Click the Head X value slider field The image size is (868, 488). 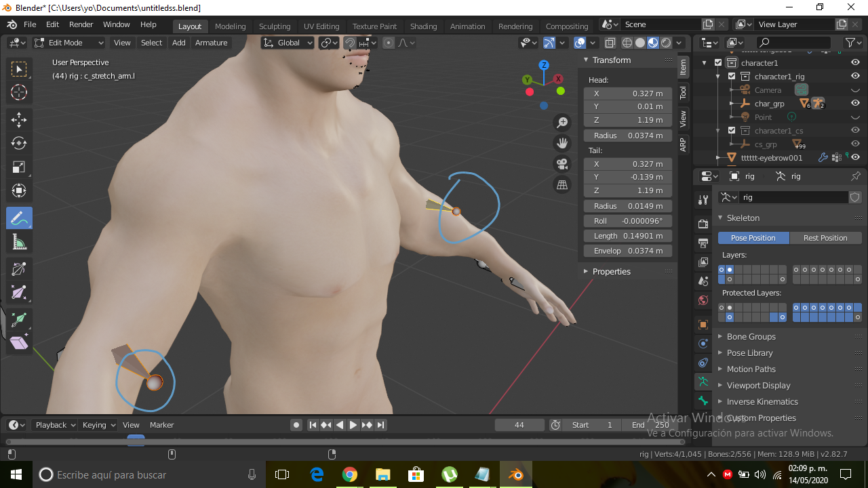click(x=628, y=94)
